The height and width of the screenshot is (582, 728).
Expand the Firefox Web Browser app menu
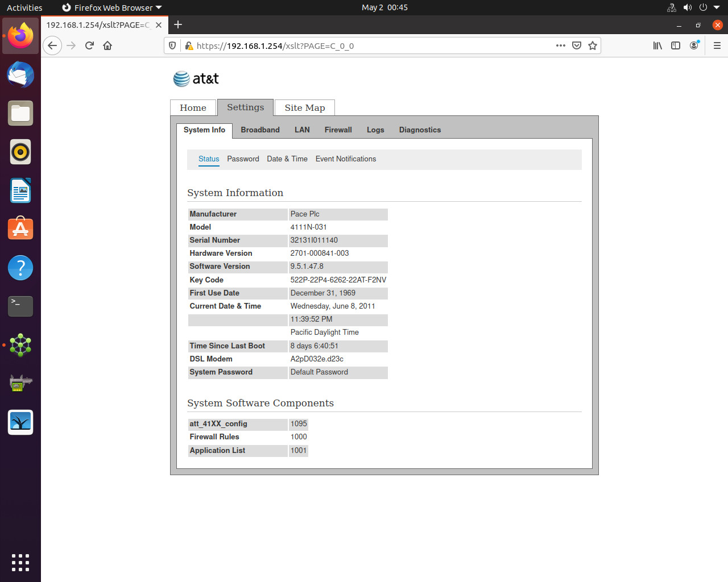pyautogui.click(x=112, y=7)
